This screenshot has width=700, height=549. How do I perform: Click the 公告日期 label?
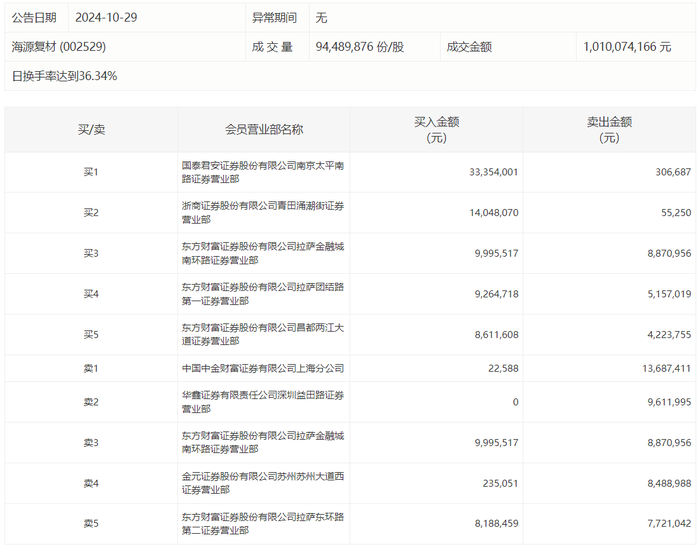[x=34, y=17]
